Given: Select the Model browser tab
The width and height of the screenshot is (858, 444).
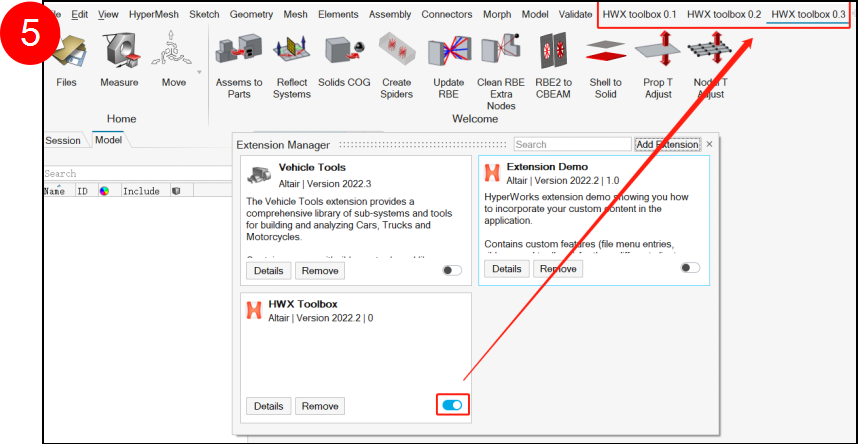Looking at the screenshot, I should (x=108, y=140).
